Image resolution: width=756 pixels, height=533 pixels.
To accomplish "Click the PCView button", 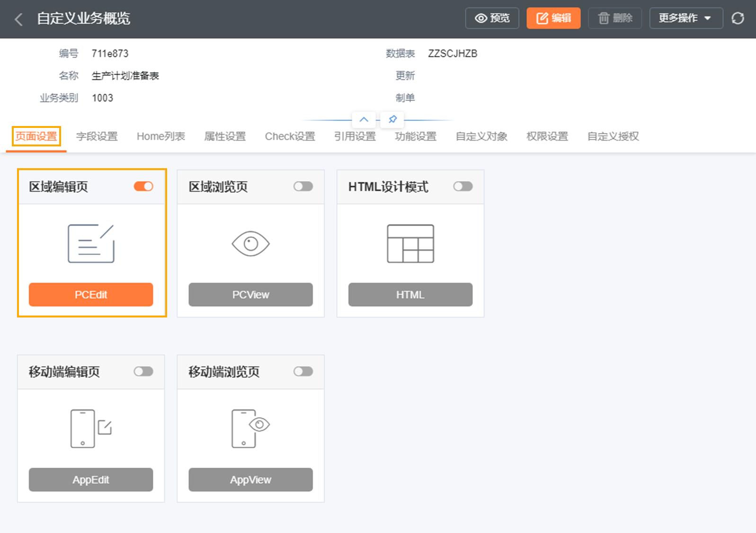I will point(250,295).
